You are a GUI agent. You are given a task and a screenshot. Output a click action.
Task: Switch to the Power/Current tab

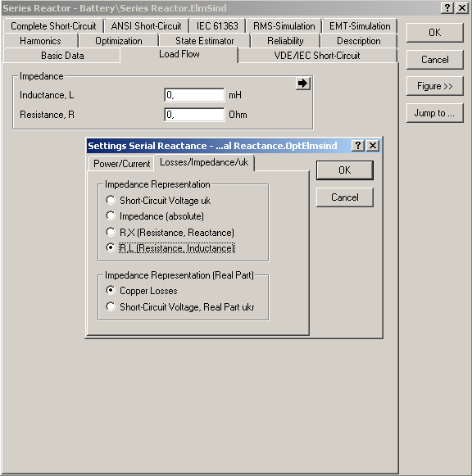[121, 164]
